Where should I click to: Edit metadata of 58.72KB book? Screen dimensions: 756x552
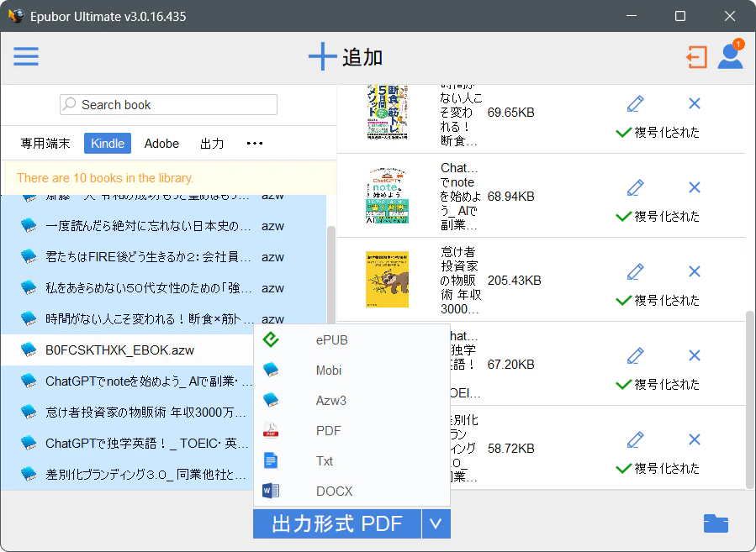[x=636, y=439]
